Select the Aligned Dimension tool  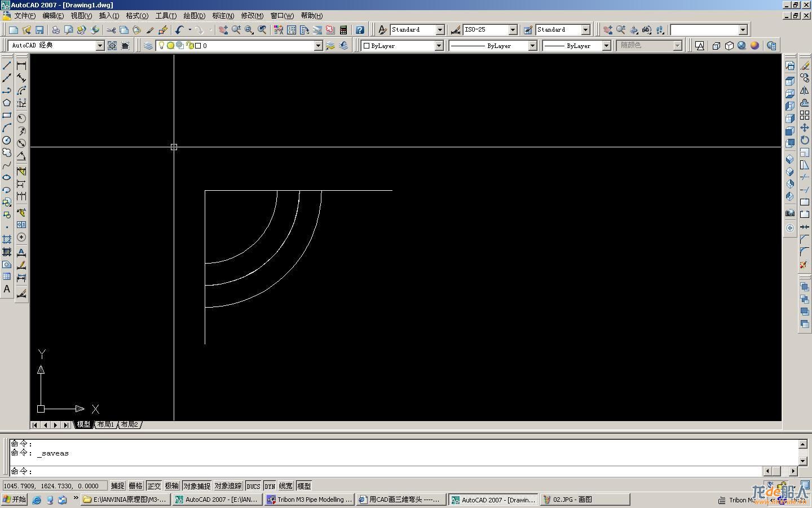point(21,78)
